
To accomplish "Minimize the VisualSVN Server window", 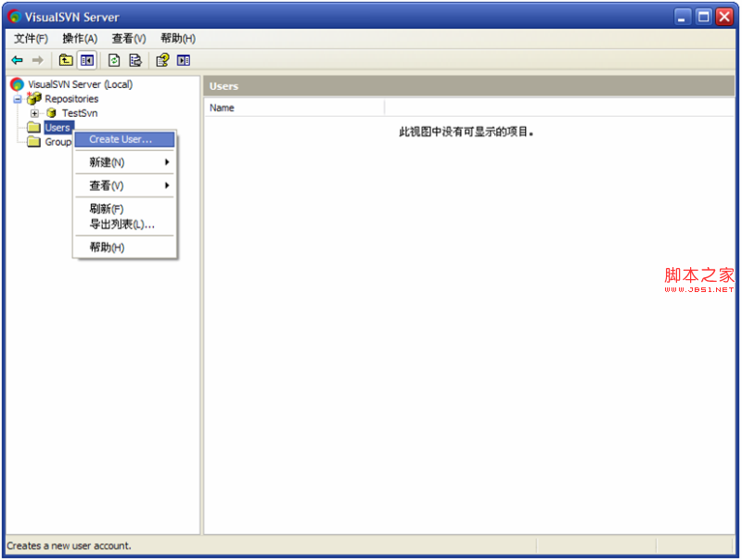I will 682,17.
